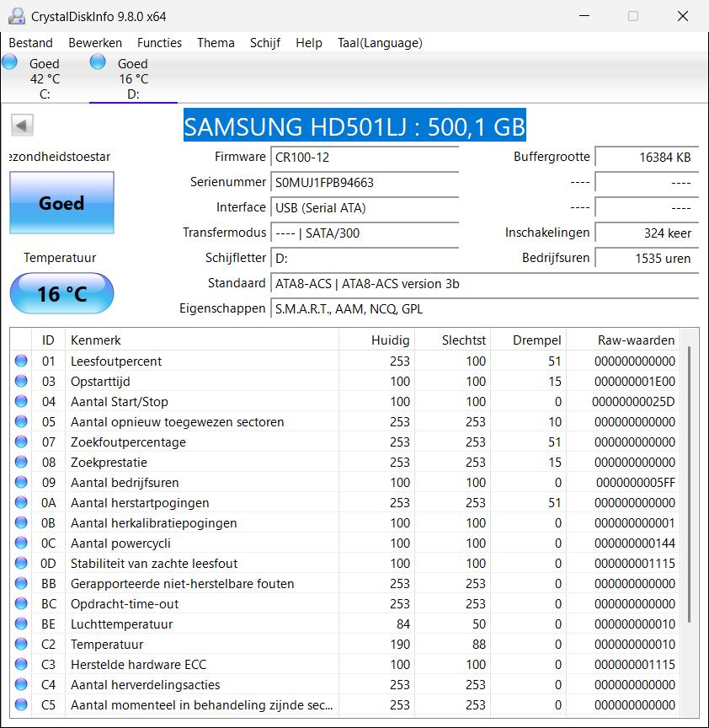Click status orb for C2 Temperatuur row
Viewport: 709px width, 728px height.
tap(21, 644)
